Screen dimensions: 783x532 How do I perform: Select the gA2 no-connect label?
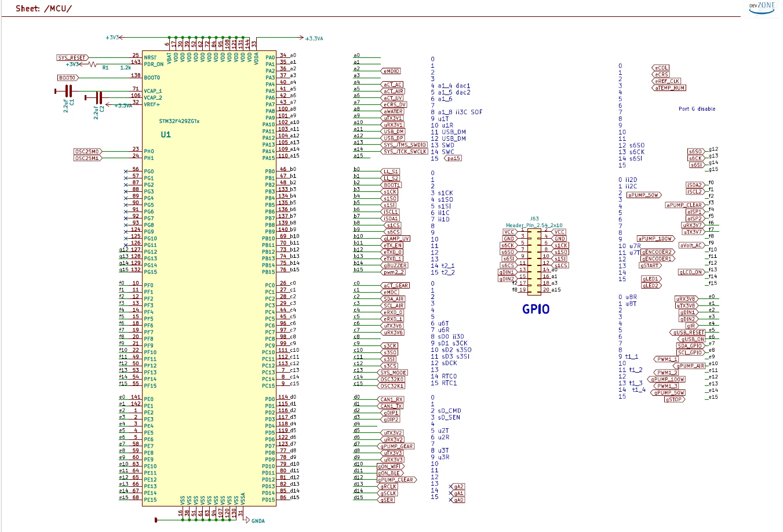coord(458,487)
